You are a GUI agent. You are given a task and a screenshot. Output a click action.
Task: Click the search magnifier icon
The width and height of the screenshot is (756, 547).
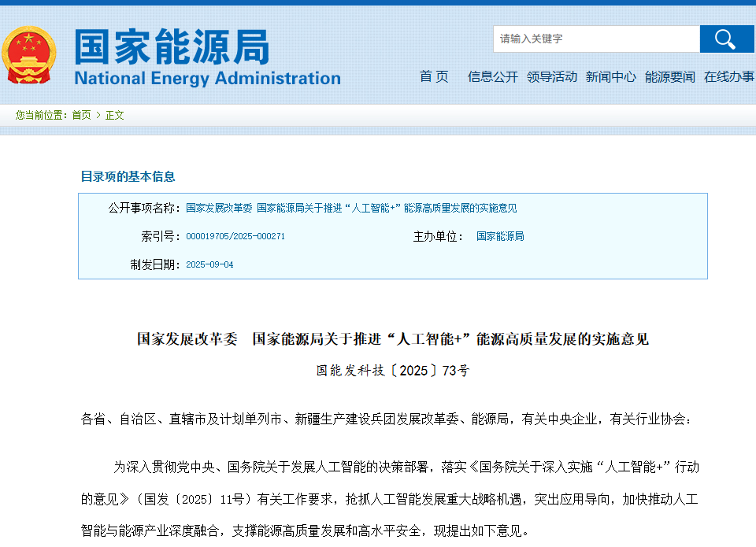click(727, 39)
